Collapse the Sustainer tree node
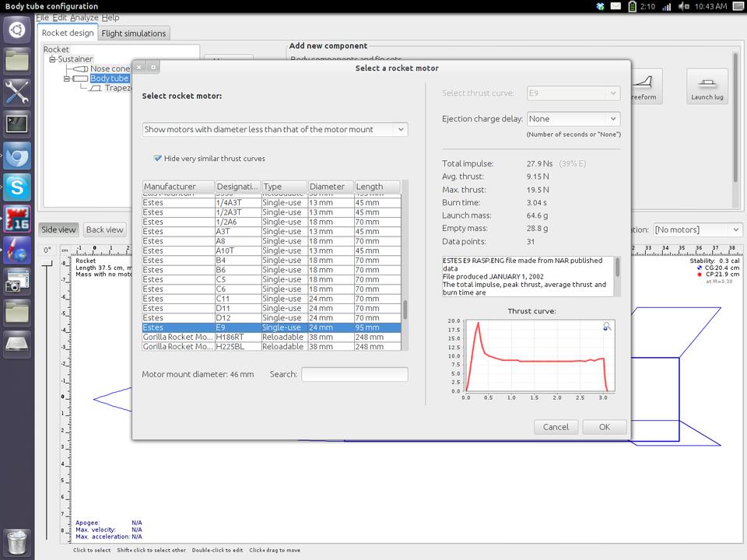The height and width of the screenshot is (560, 747). (52, 59)
